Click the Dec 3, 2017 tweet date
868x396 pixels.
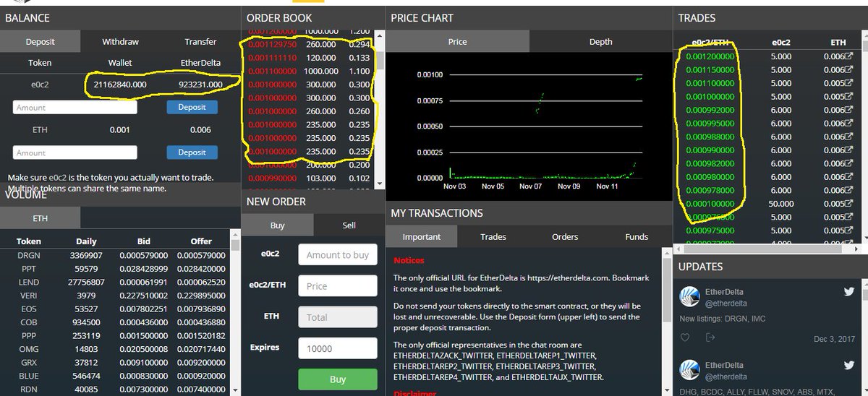click(x=834, y=339)
